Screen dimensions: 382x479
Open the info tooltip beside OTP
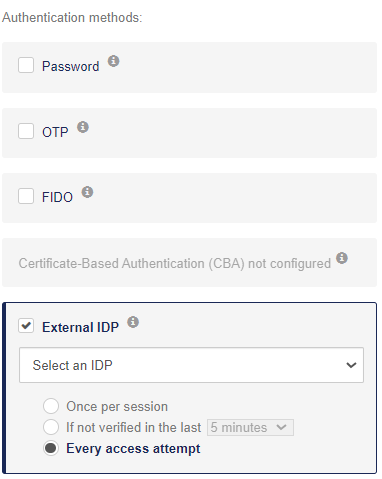coord(83,127)
